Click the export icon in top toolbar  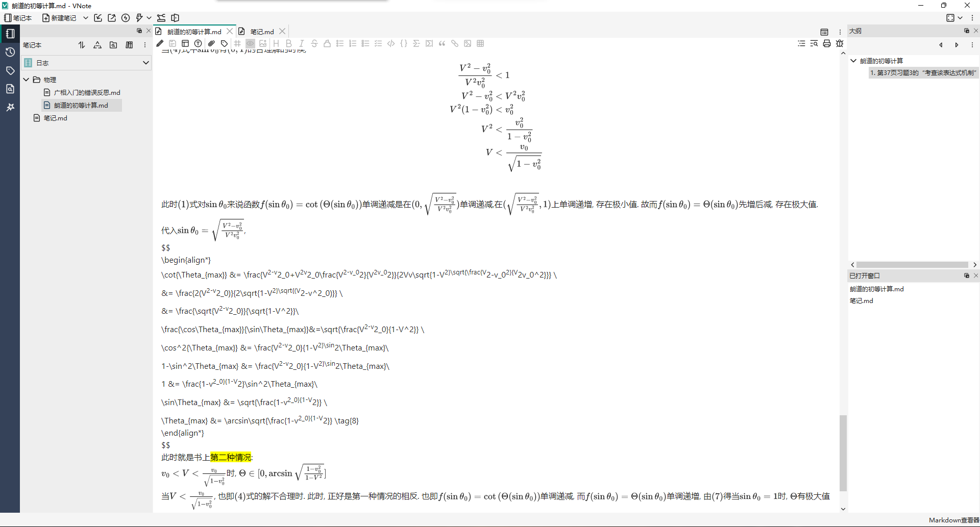pyautogui.click(x=112, y=18)
